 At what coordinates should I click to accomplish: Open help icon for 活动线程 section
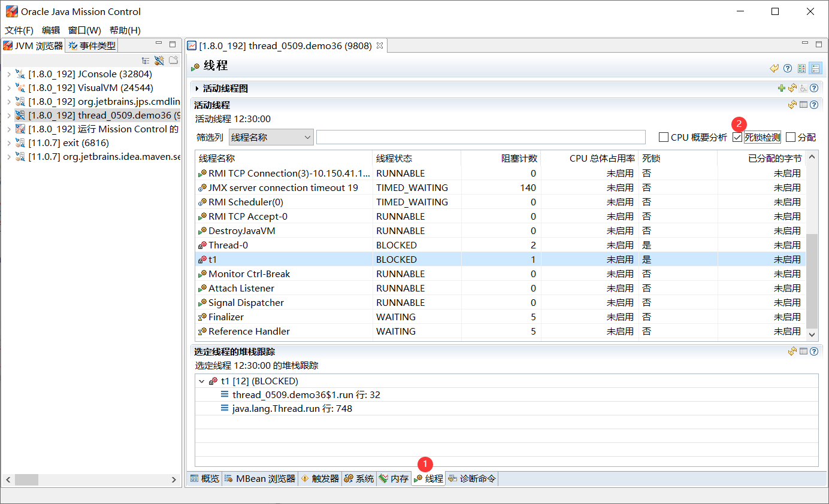814,105
